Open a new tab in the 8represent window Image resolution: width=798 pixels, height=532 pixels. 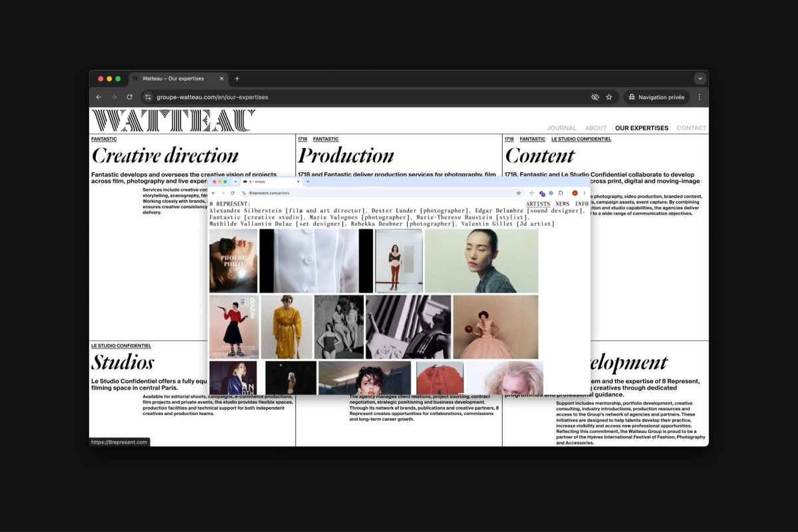307,182
